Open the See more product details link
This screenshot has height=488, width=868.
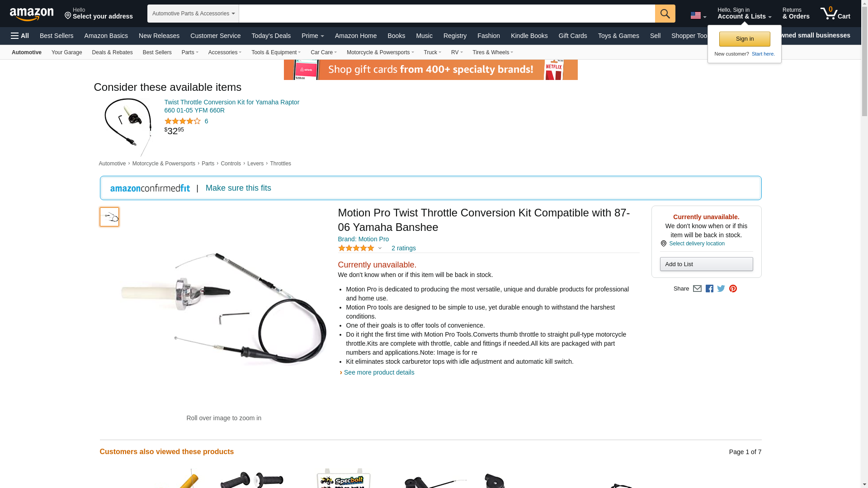[x=379, y=372]
